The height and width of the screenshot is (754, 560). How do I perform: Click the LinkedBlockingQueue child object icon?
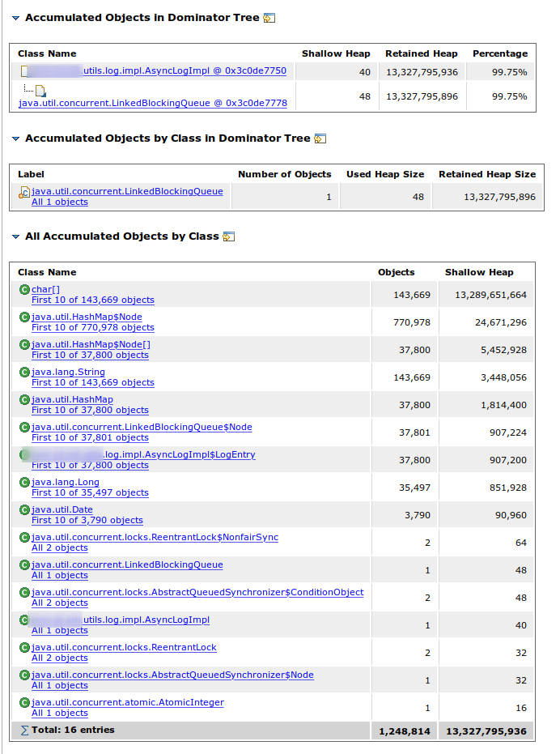coord(40,91)
